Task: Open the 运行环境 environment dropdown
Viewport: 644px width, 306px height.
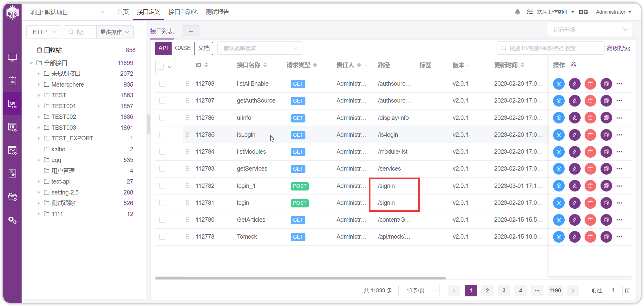Action: 590,30
